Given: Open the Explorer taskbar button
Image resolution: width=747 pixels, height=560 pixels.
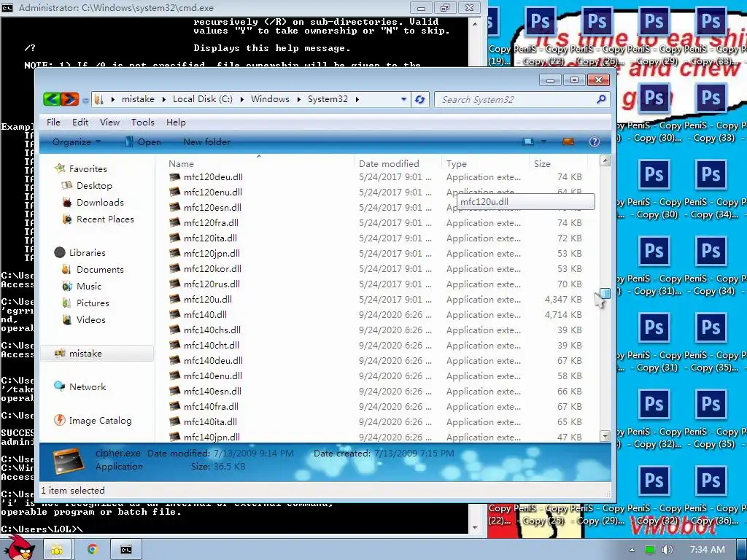Looking at the screenshot, I should pyautogui.click(x=57, y=550).
